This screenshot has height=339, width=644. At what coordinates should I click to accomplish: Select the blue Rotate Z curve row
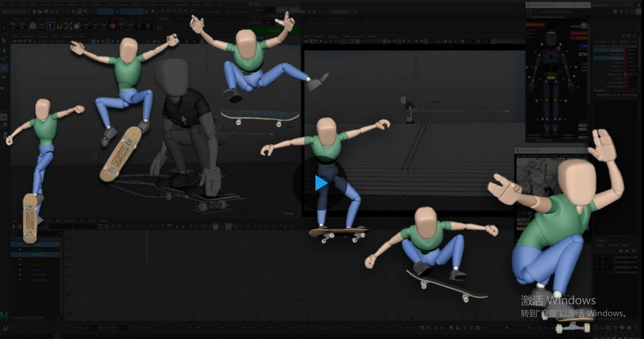[x=35, y=270]
